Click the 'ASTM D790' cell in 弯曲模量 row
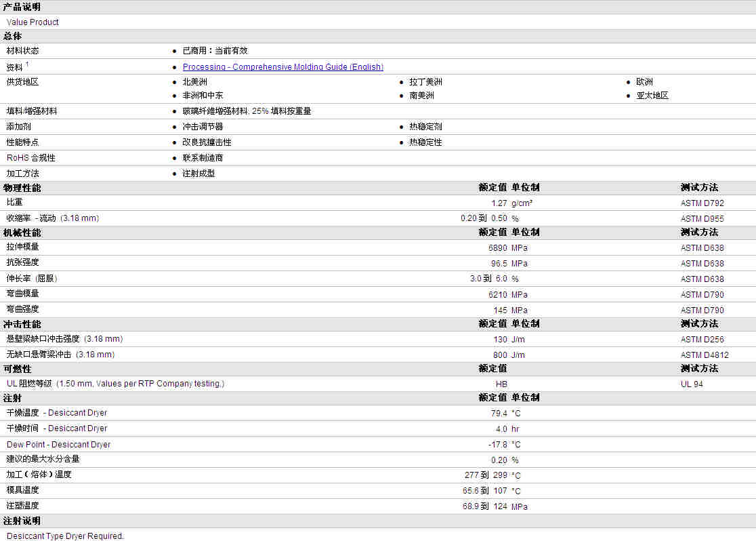This screenshot has height=541, width=756. pos(702,294)
